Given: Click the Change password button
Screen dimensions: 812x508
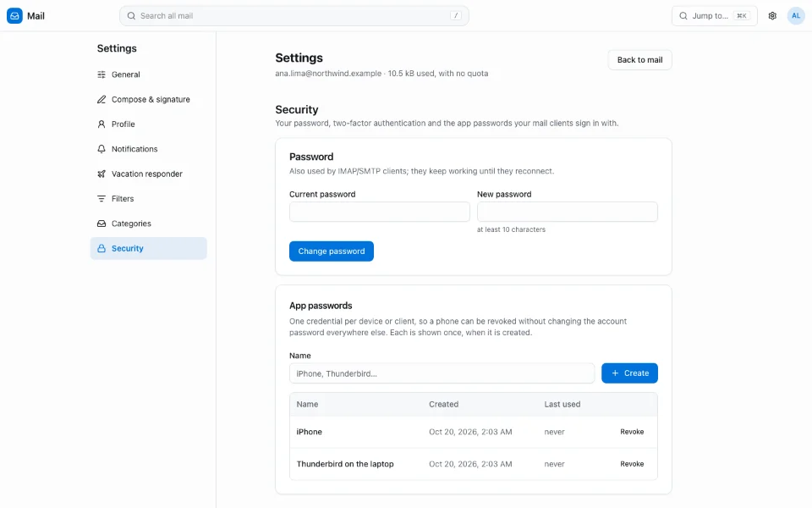Looking at the screenshot, I should [x=332, y=251].
